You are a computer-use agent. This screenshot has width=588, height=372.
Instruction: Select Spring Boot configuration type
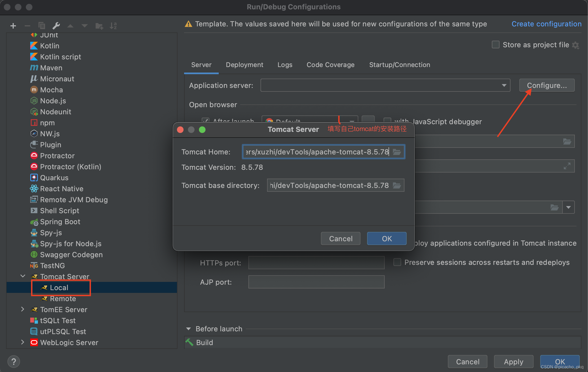60,221
